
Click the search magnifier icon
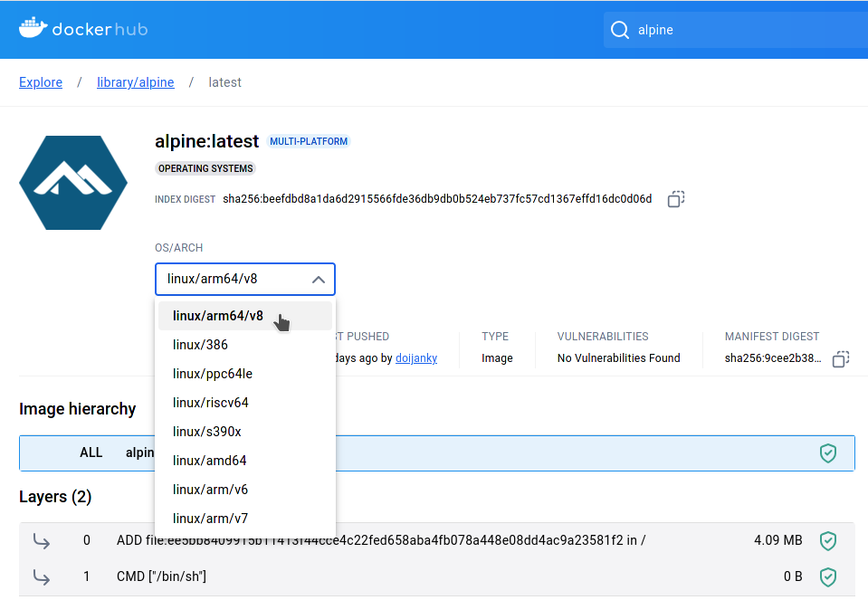point(620,30)
